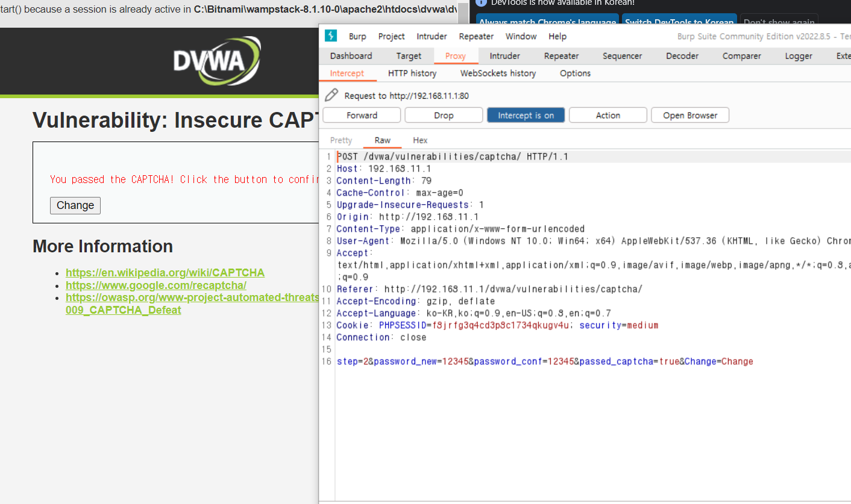This screenshot has height=504, width=851.
Task: Click the PHPSESSID cookie value
Action: click(500, 325)
